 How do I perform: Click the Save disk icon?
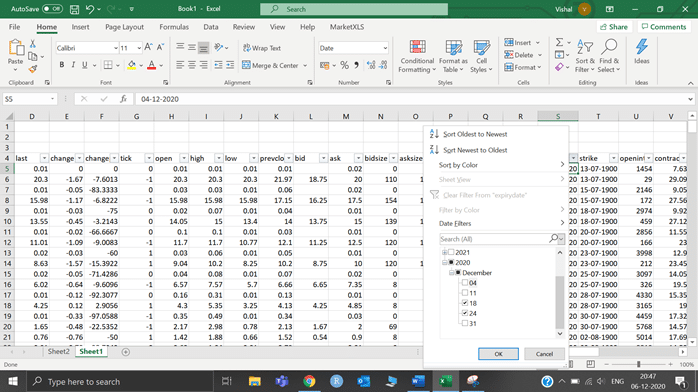(74, 9)
